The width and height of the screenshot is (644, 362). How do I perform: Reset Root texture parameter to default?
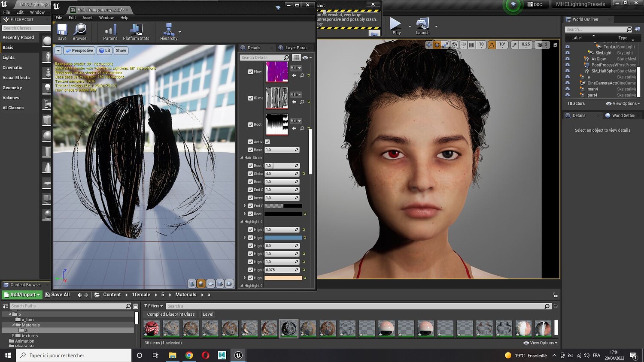click(x=309, y=129)
